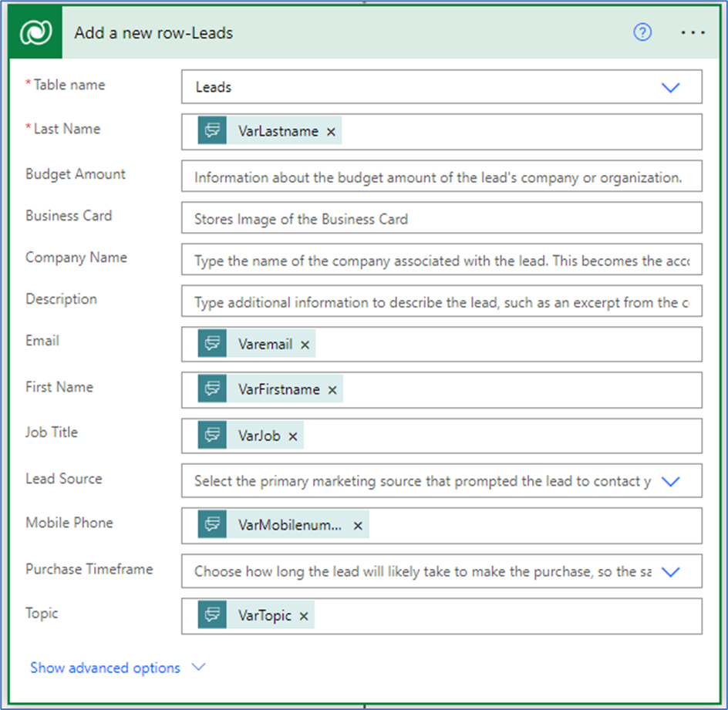Click the VarLastname dynamic content token icon
Viewport: 728px width, 710px height.
(x=211, y=130)
